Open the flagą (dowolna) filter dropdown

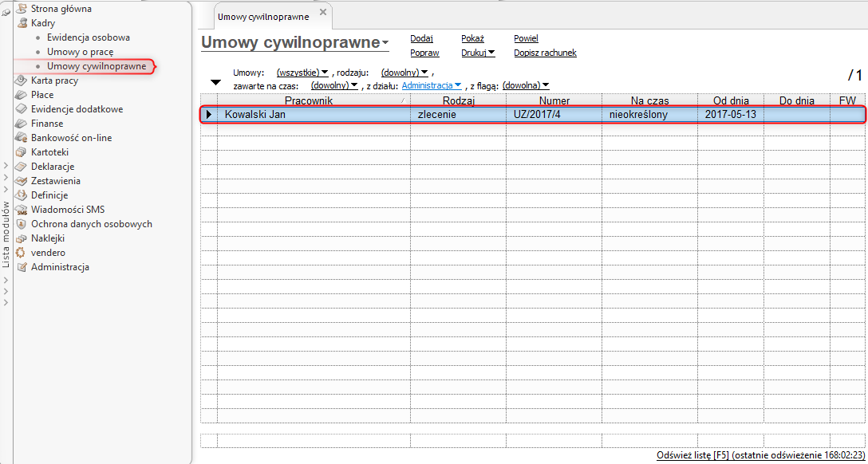pos(526,86)
